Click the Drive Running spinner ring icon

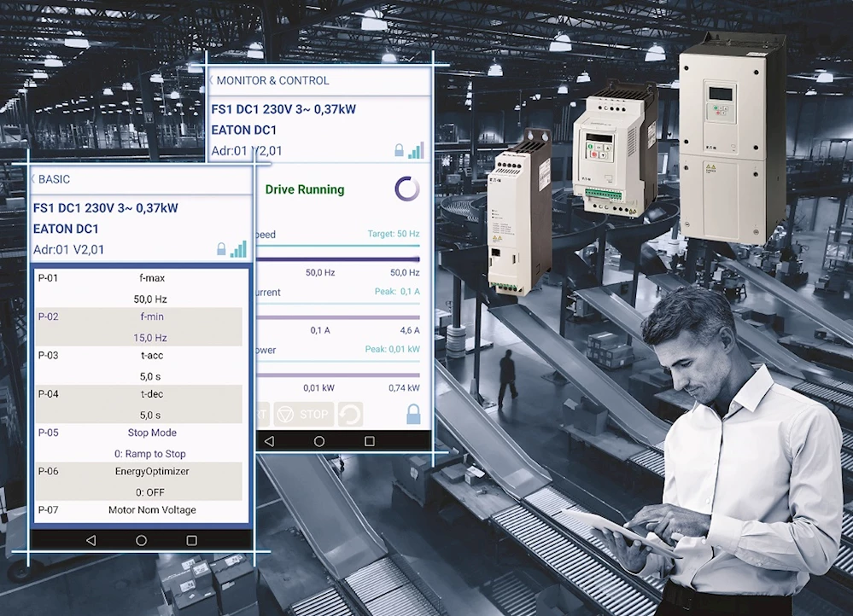(407, 189)
